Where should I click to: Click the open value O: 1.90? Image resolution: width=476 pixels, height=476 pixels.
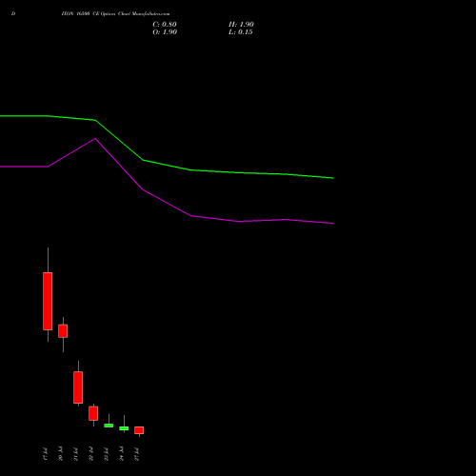(x=165, y=32)
